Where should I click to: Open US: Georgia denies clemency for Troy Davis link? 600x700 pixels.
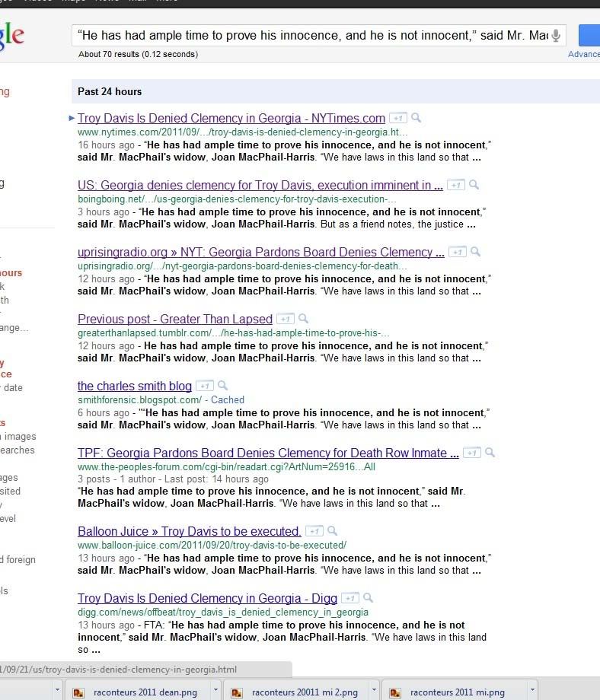260,185
